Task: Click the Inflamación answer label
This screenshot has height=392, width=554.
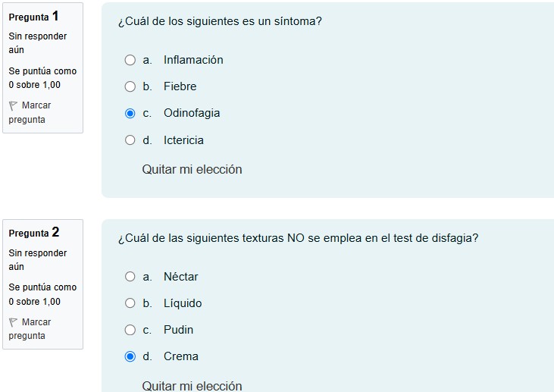Action: click(x=193, y=60)
